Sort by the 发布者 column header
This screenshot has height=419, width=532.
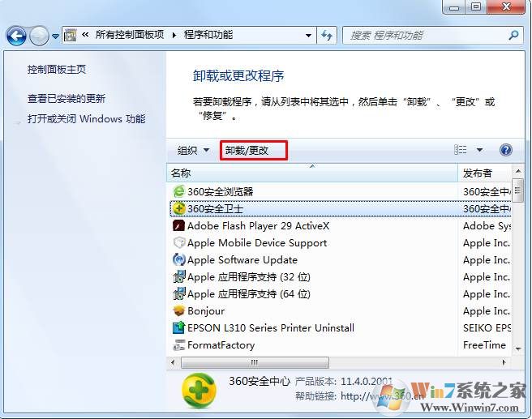click(484, 173)
